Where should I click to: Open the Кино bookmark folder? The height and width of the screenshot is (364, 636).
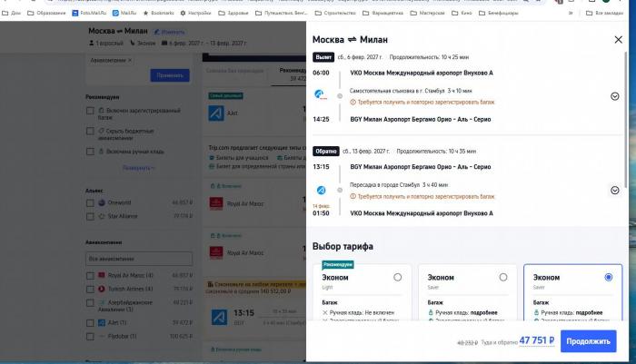(462, 13)
